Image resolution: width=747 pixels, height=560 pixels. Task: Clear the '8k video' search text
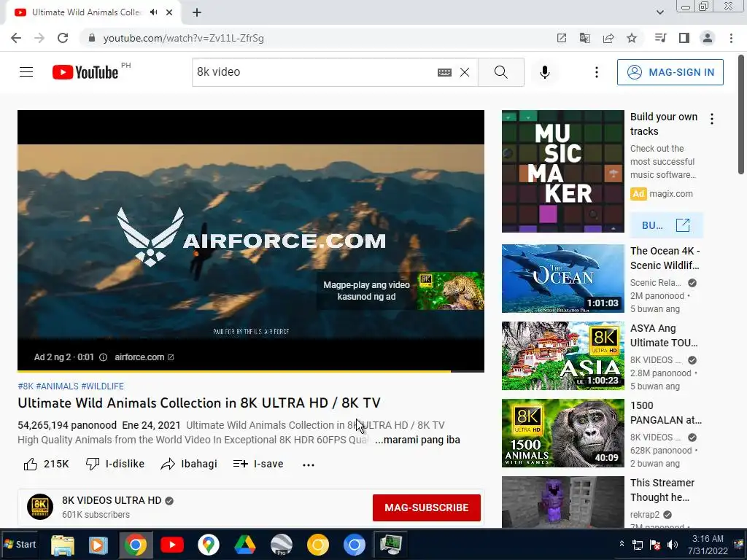coord(465,72)
